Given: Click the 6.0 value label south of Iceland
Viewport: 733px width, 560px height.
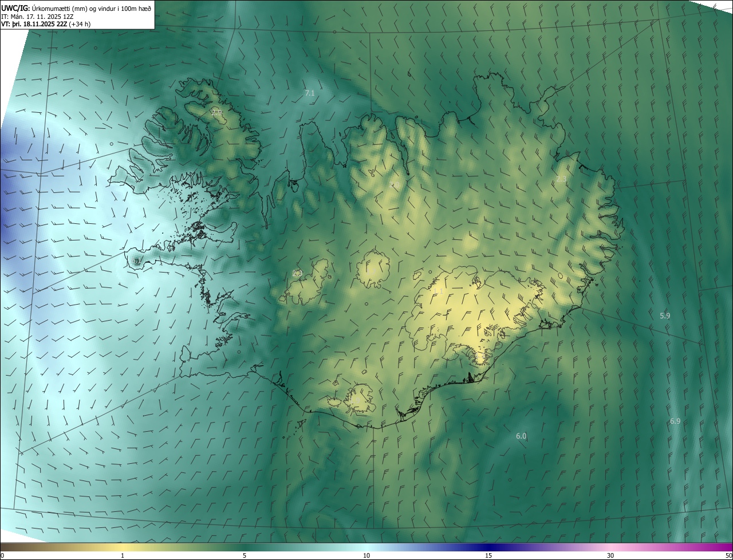Looking at the screenshot, I should [521, 436].
